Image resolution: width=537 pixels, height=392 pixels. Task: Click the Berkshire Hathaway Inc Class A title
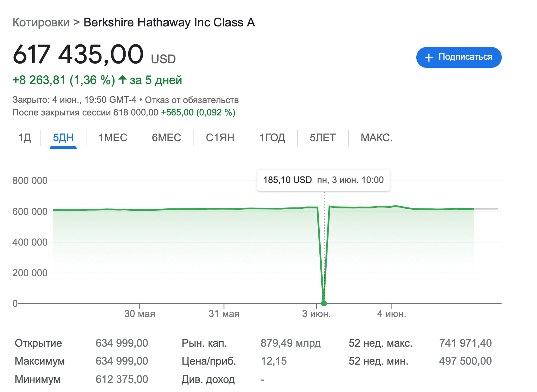tap(169, 23)
